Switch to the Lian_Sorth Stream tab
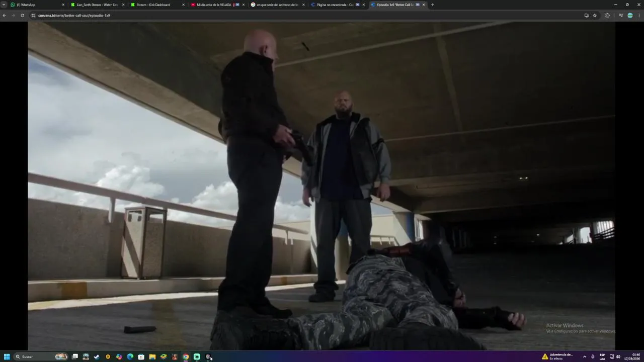Image resolution: width=644 pixels, height=362 pixels. 97,5
